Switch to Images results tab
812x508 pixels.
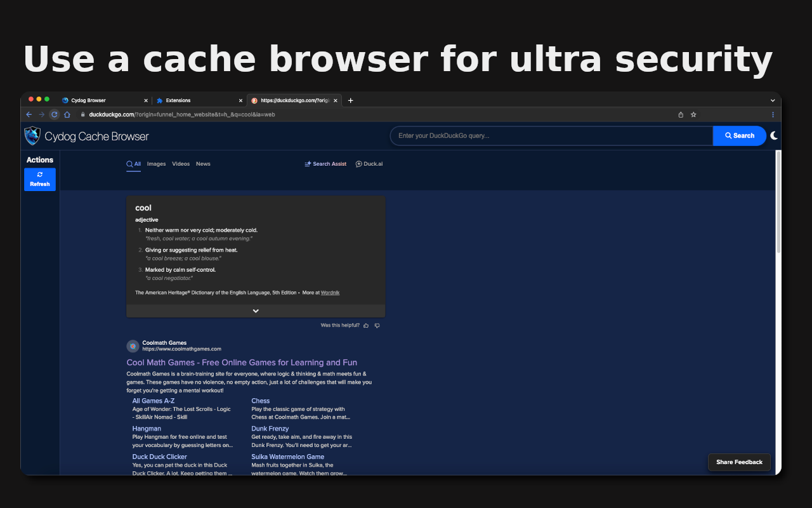pos(156,164)
